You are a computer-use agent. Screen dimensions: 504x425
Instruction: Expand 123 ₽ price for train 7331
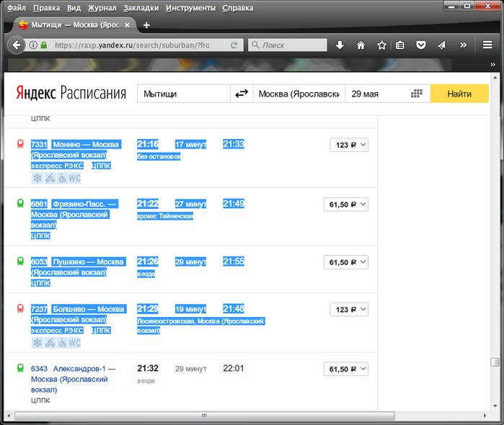pyautogui.click(x=349, y=145)
